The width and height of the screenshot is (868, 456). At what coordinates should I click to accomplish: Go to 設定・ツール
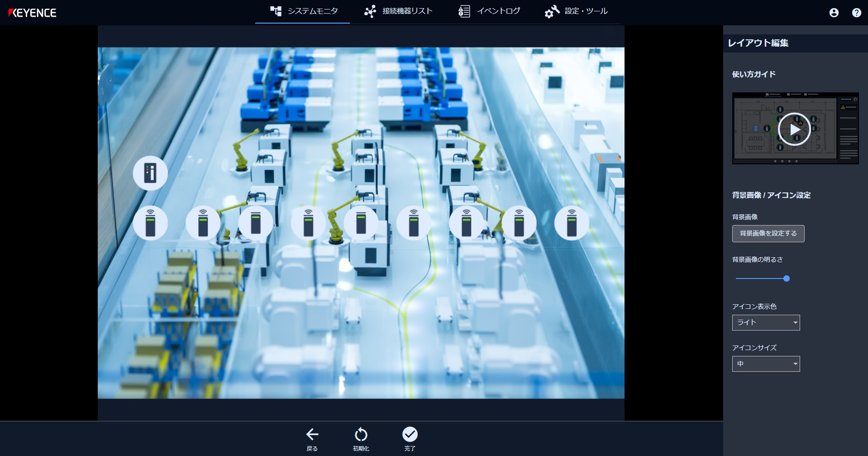click(x=576, y=11)
